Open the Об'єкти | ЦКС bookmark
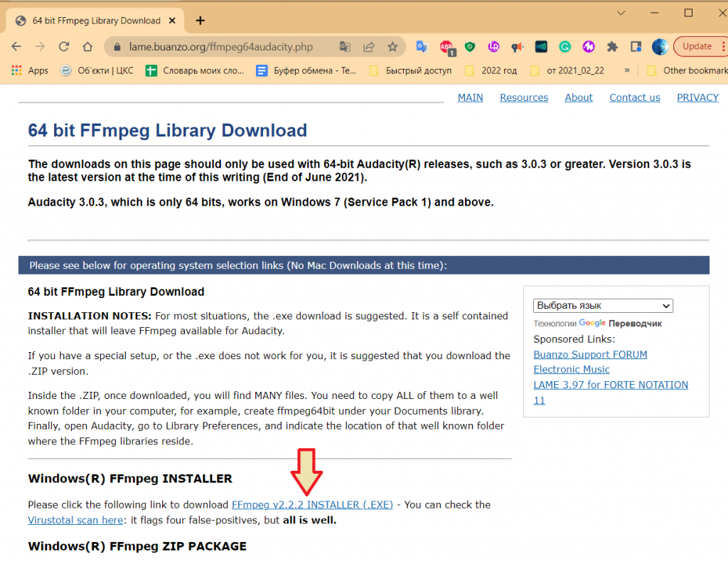This screenshot has height=564, width=728. [97, 70]
